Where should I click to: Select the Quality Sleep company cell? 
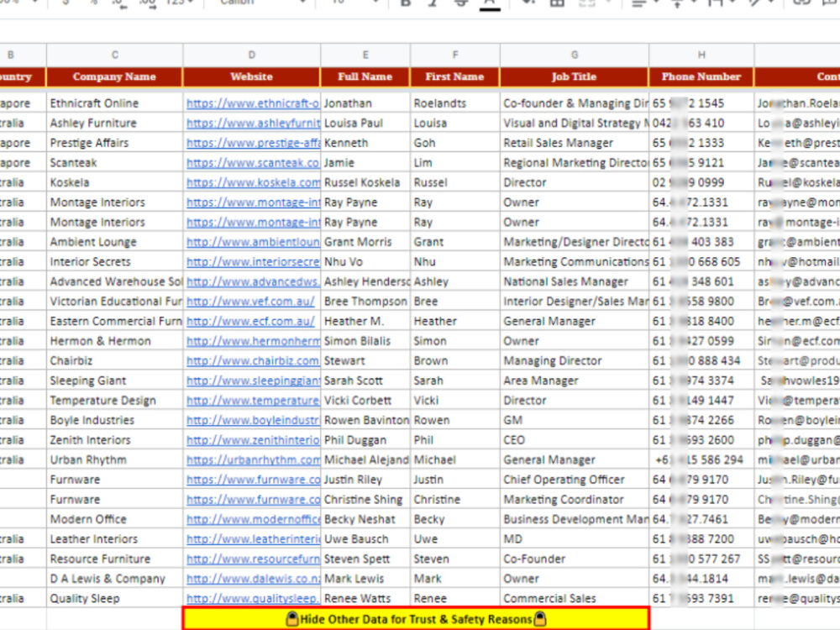tap(114, 599)
